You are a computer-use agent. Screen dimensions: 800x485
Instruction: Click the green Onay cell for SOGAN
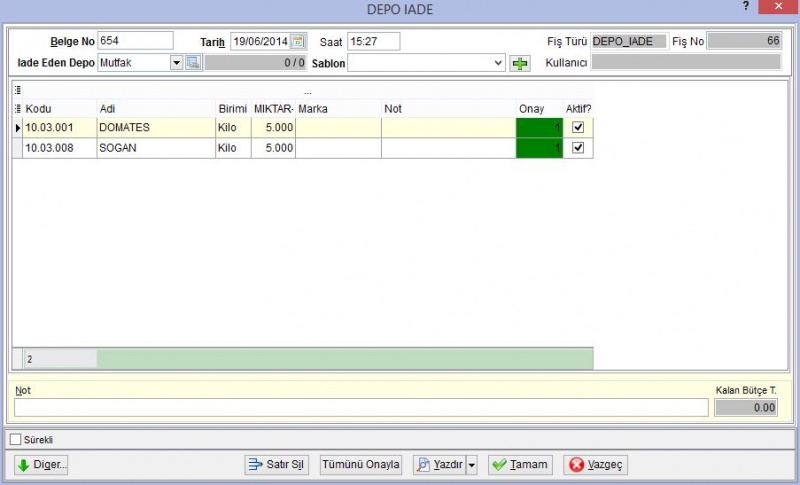539,148
